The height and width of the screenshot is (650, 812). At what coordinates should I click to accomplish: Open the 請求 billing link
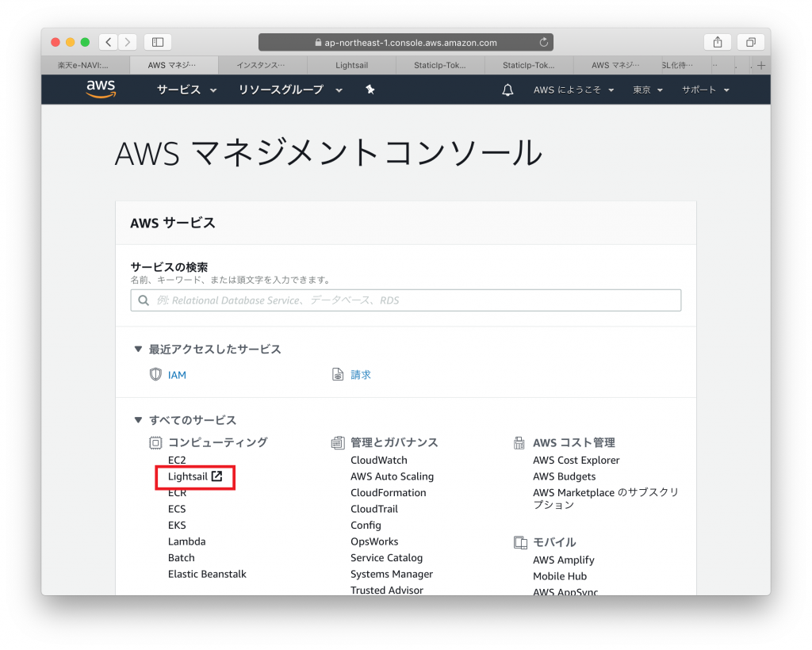tap(361, 375)
